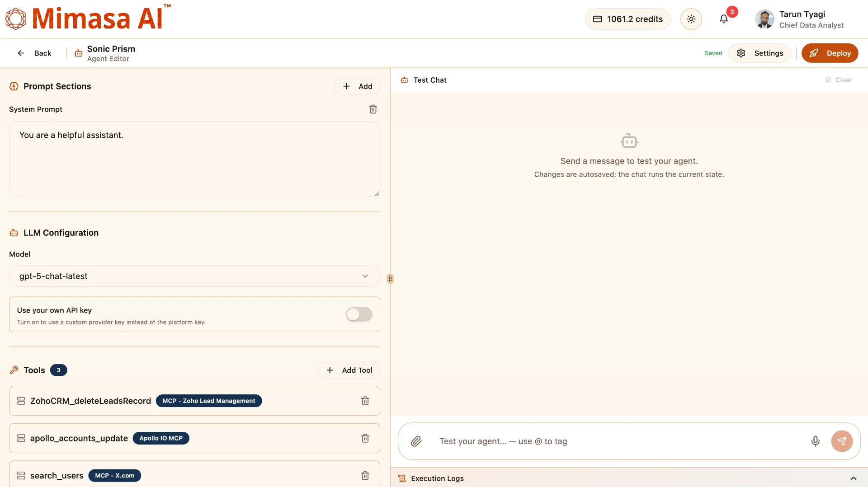Open notifications bell with 3 alerts

click(x=724, y=19)
